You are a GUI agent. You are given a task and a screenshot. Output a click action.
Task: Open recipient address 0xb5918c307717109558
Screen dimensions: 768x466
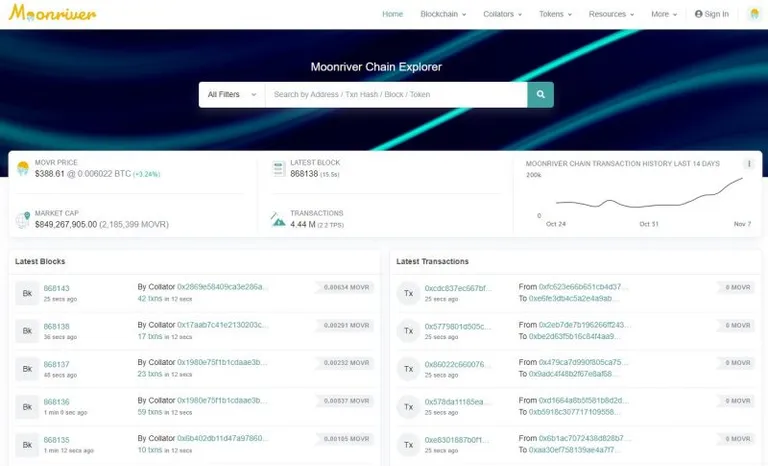(574, 412)
